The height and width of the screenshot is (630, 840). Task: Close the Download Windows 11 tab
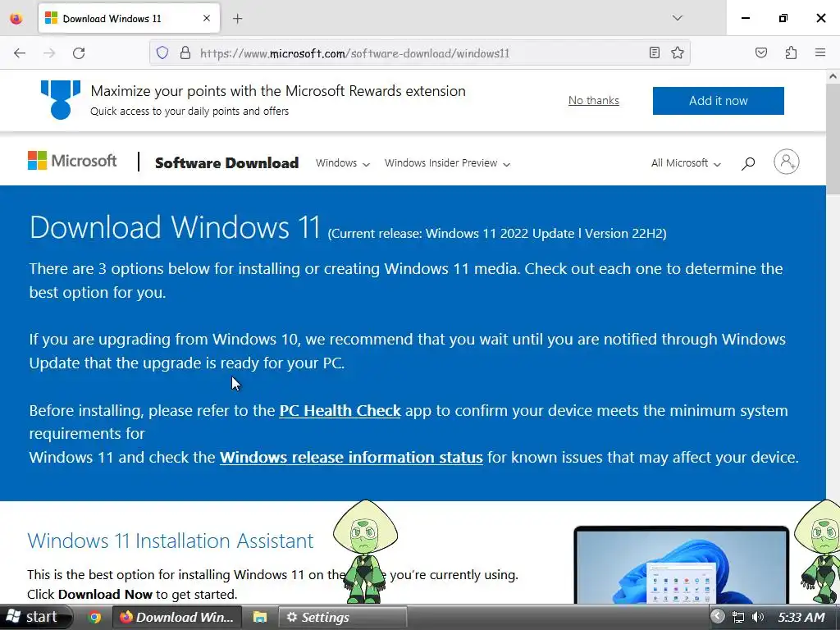[x=207, y=18]
